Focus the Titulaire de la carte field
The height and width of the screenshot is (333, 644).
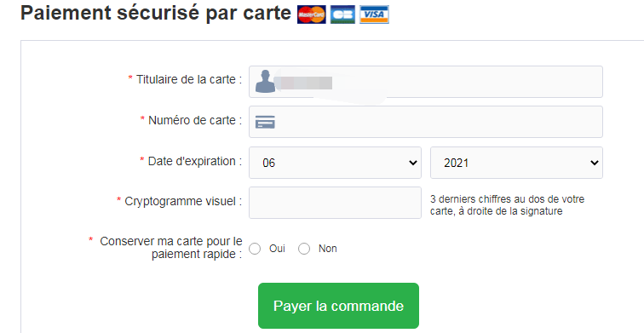click(x=426, y=82)
